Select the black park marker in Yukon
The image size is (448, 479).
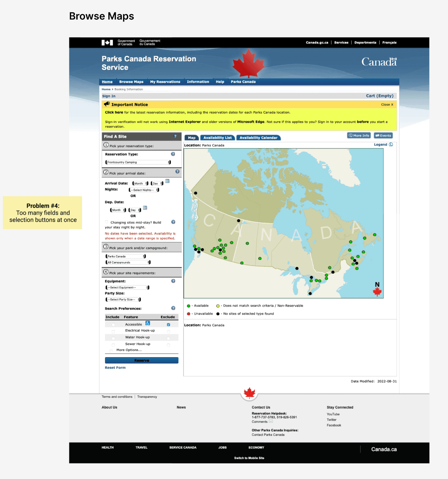click(x=195, y=193)
